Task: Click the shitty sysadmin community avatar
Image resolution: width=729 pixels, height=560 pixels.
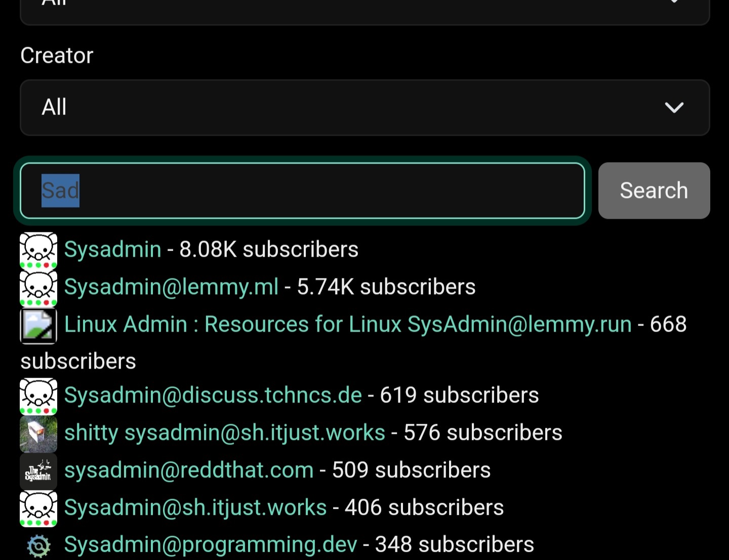Action: pyautogui.click(x=38, y=433)
